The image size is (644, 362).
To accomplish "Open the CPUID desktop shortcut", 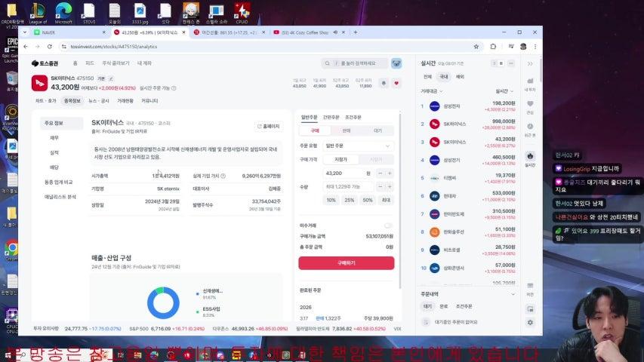I will click(x=242, y=12).
